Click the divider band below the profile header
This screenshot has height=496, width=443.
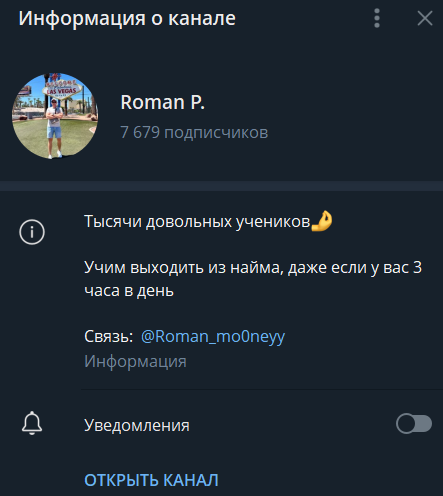coord(221,186)
